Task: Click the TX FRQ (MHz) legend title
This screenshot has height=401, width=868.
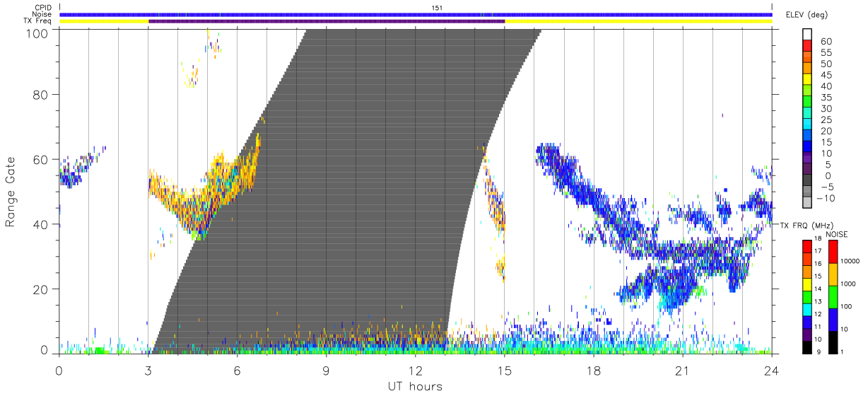Action: [x=808, y=225]
